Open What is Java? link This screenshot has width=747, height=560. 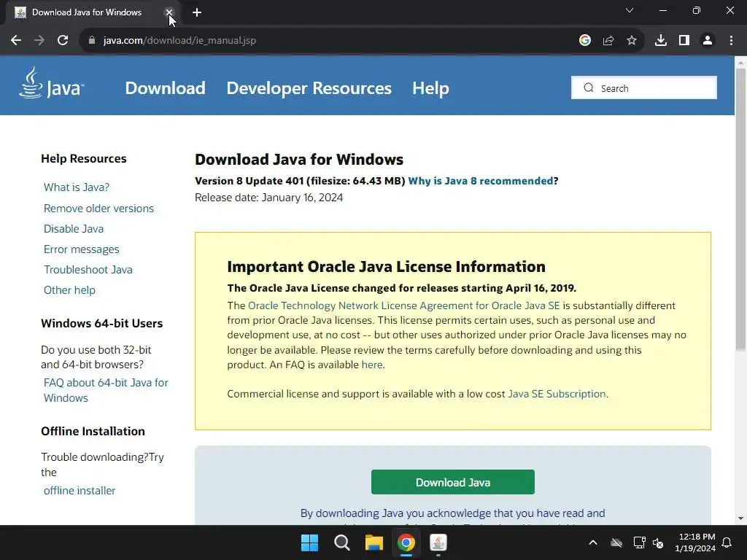click(x=76, y=187)
